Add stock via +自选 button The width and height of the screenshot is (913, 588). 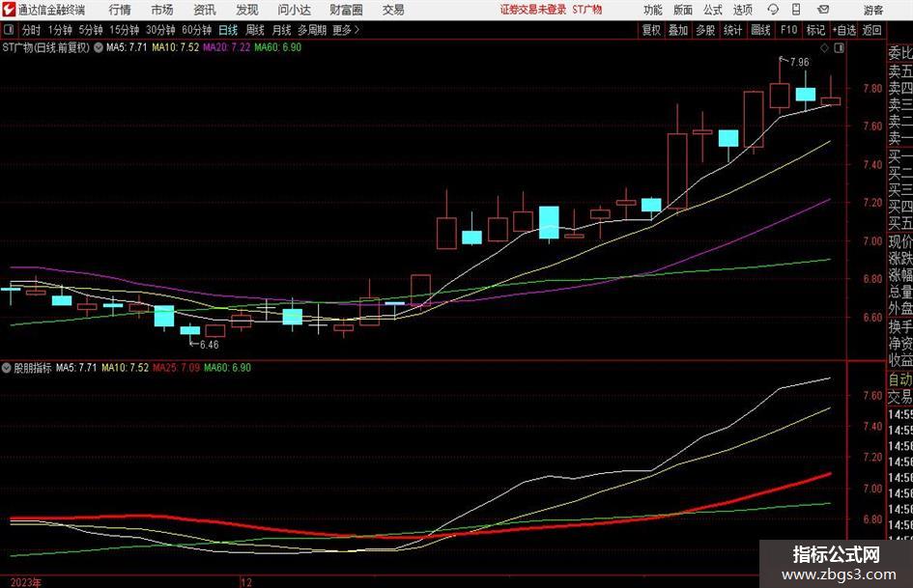coord(844,30)
